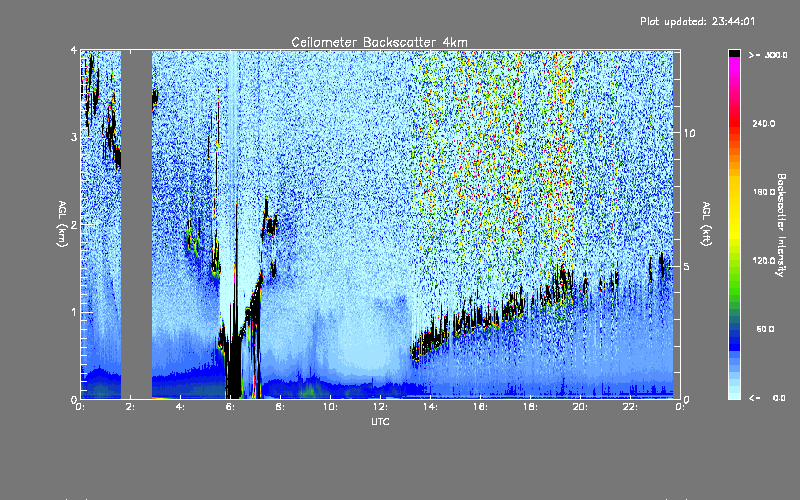Click the '60.0' colorbar tick label
Screen dimensions: 800x500
(x=765, y=329)
